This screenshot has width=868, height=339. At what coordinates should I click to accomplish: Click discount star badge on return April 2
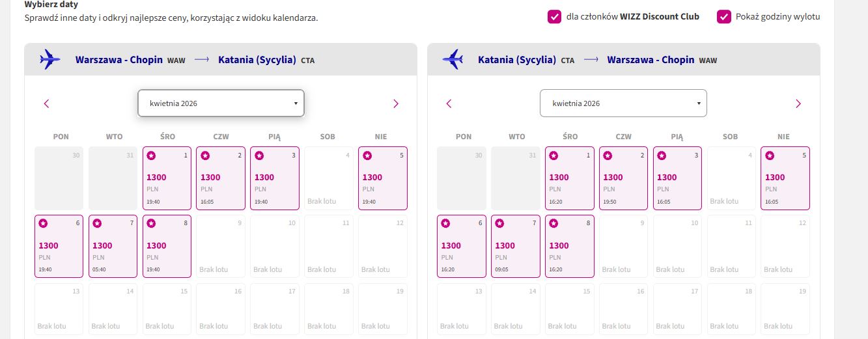pos(608,156)
